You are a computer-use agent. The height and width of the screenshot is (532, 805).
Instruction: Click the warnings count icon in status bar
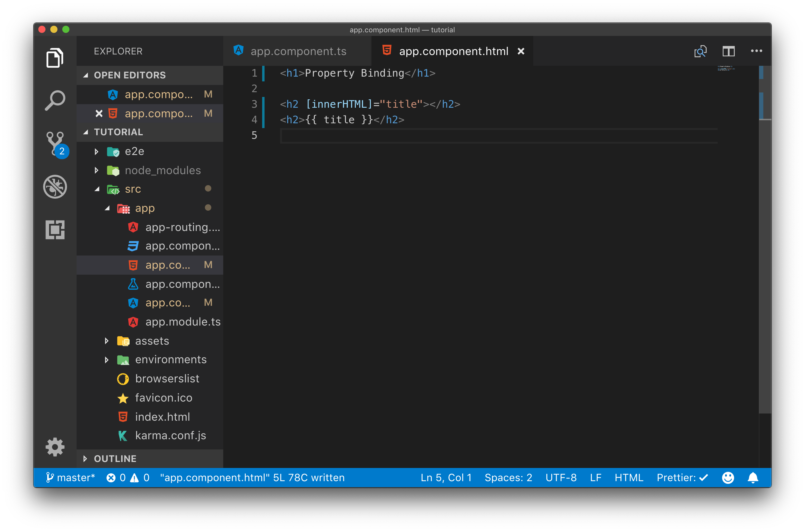(x=134, y=478)
